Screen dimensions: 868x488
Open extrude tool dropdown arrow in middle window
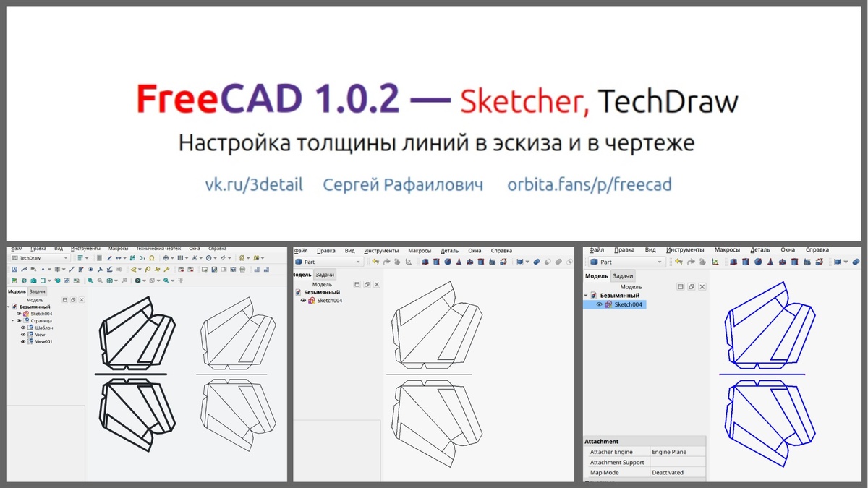tap(527, 262)
